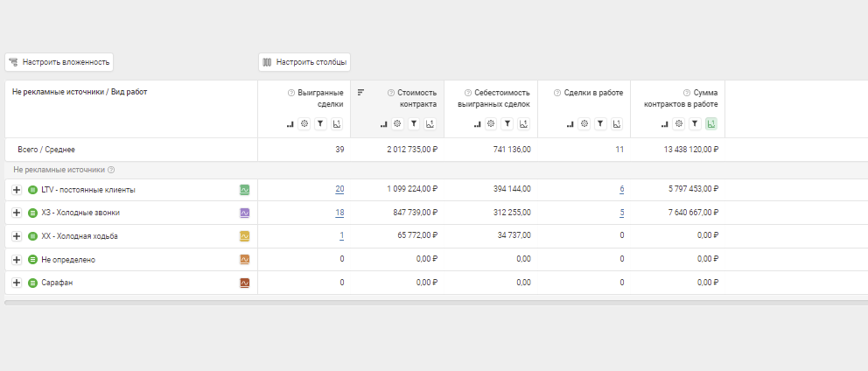The width and height of the screenshot is (868, 371).
Task: Open 5 deals in progress link for ХЗ
Action: [x=621, y=213]
